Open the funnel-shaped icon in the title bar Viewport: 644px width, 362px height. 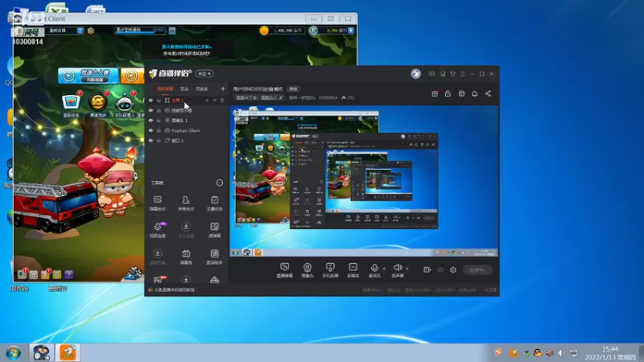pyautogui.click(x=452, y=74)
